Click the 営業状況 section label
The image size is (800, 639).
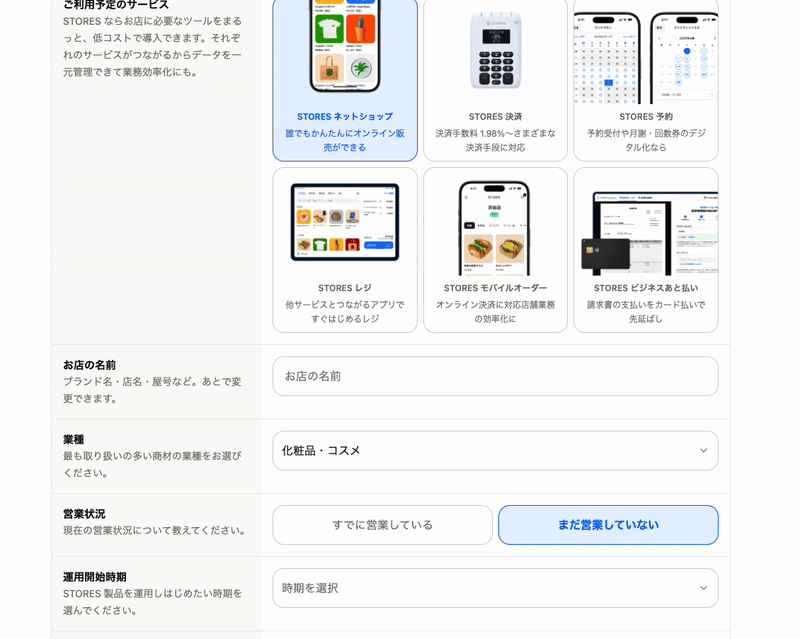coord(84,513)
